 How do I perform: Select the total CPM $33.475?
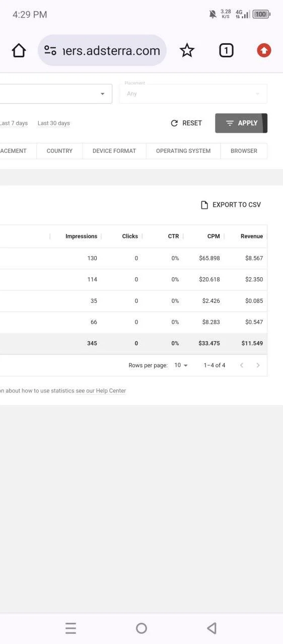pos(209,343)
